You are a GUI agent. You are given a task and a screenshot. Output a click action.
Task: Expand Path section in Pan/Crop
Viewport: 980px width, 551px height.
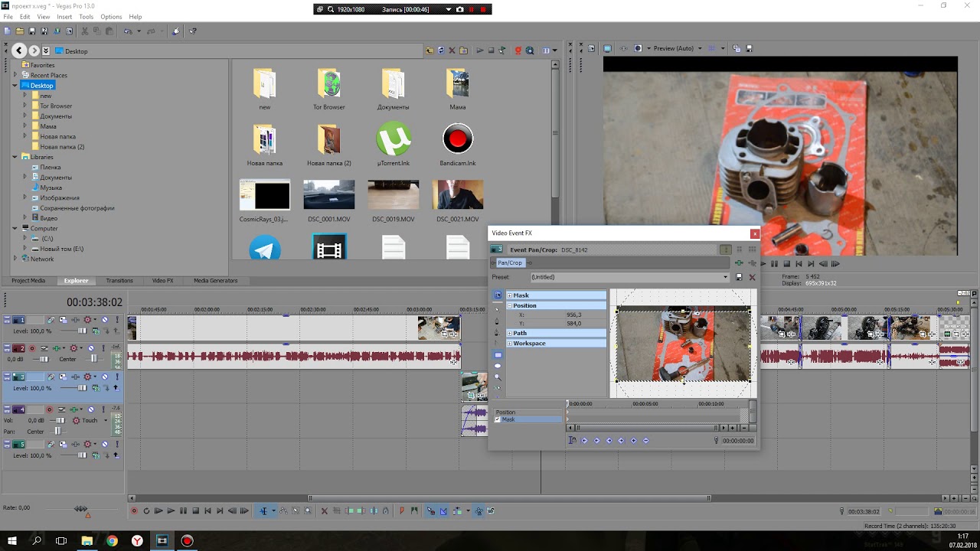pos(510,333)
